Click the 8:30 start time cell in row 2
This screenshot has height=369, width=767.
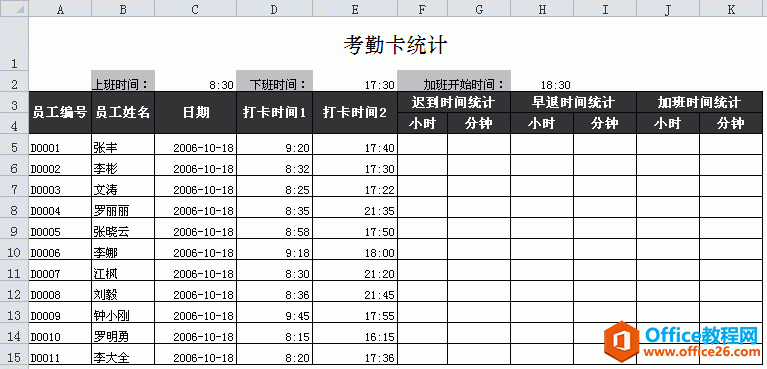click(x=195, y=81)
